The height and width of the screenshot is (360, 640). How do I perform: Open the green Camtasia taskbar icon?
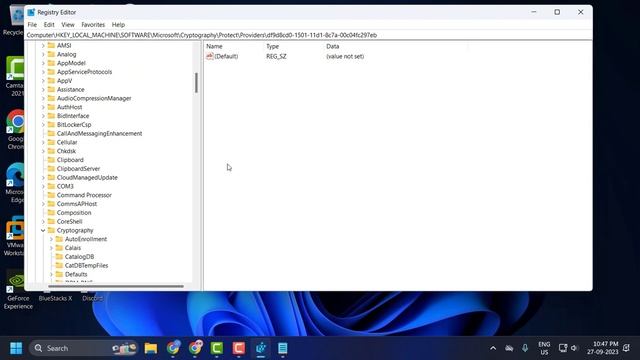coord(217,348)
